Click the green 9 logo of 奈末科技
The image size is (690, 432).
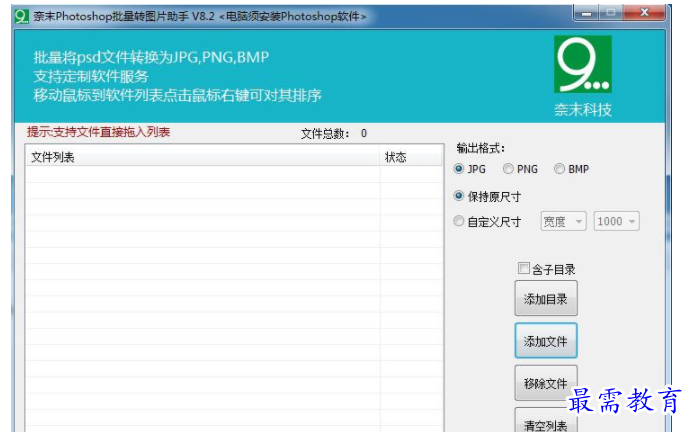tap(583, 64)
